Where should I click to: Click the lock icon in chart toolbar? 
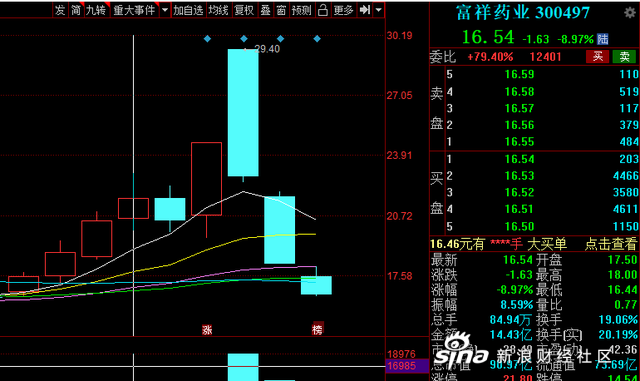[x=322, y=10]
